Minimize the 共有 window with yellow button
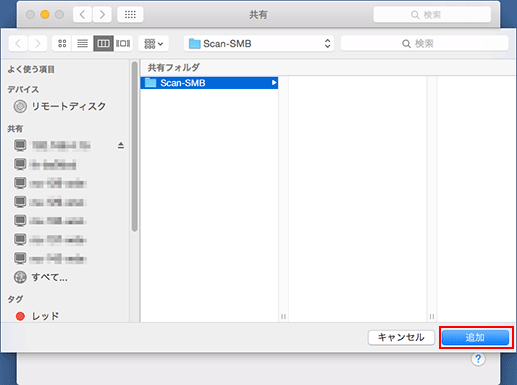Image resolution: width=517 pixels, height=385 pixels. coord(45,15)
